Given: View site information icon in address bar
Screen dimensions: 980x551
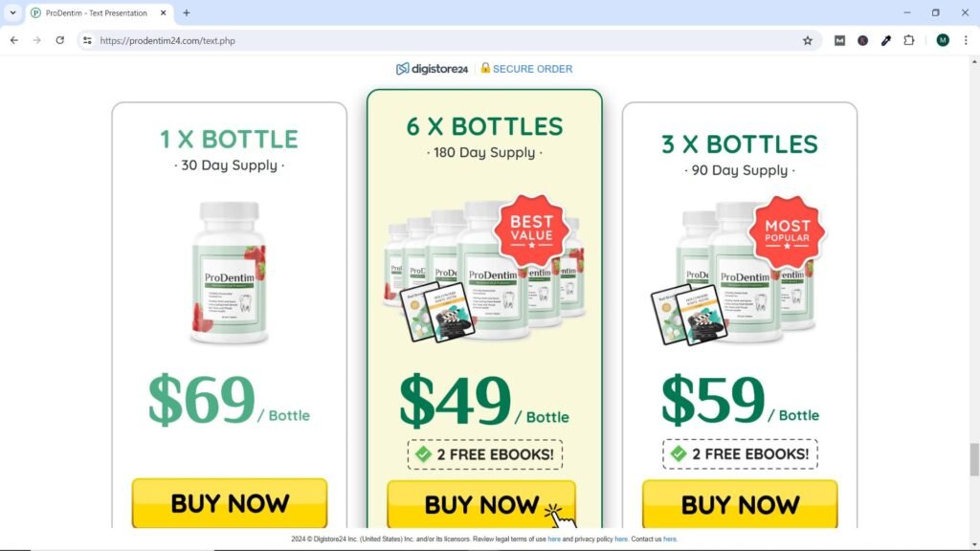Looking at the screenshot, I should coord(87,40).
